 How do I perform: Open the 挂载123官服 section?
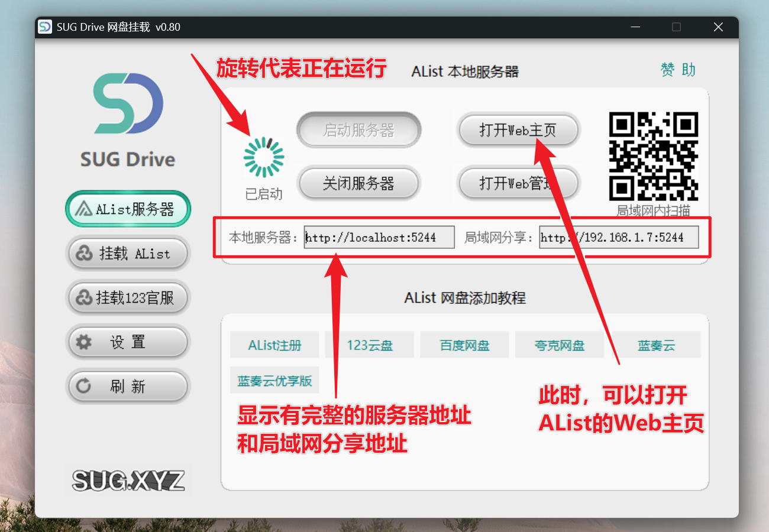[x=128, y=298]
